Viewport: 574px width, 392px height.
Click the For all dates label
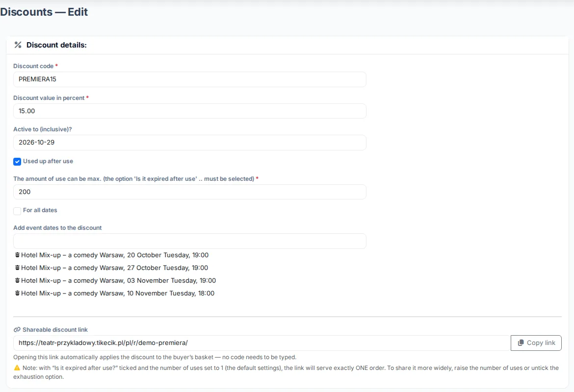click(40, 210)
